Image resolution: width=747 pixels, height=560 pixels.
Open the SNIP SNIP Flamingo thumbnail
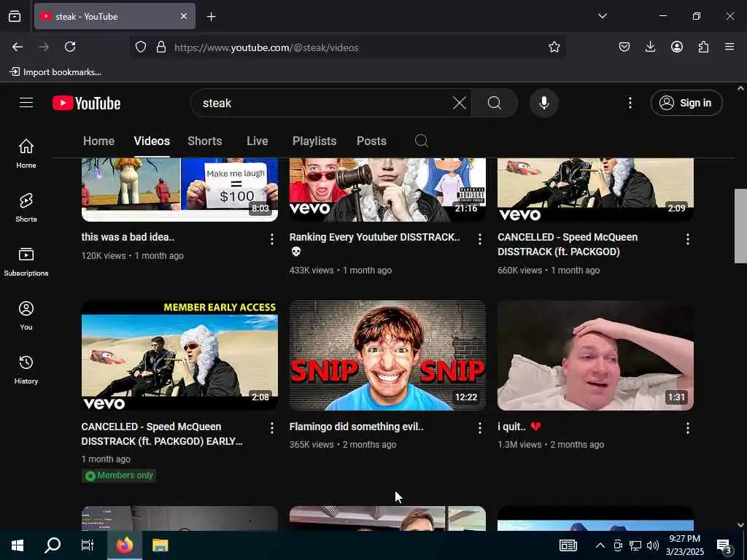tap(387, 355)
